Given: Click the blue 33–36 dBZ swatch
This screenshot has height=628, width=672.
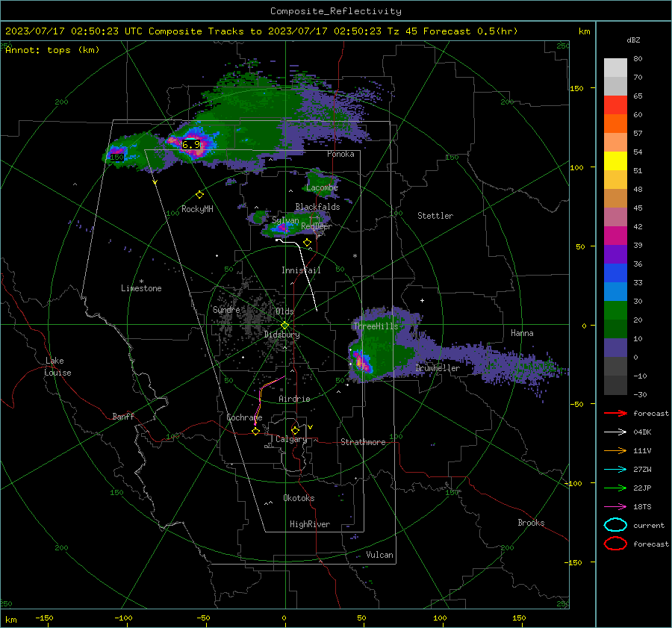Looking at the screenshot, I should (x=615, y=273).
